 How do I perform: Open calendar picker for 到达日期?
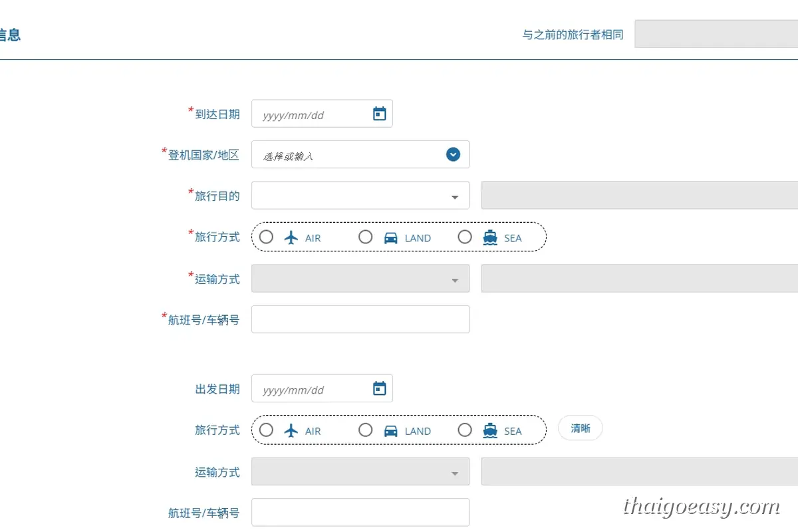[379, 114]
